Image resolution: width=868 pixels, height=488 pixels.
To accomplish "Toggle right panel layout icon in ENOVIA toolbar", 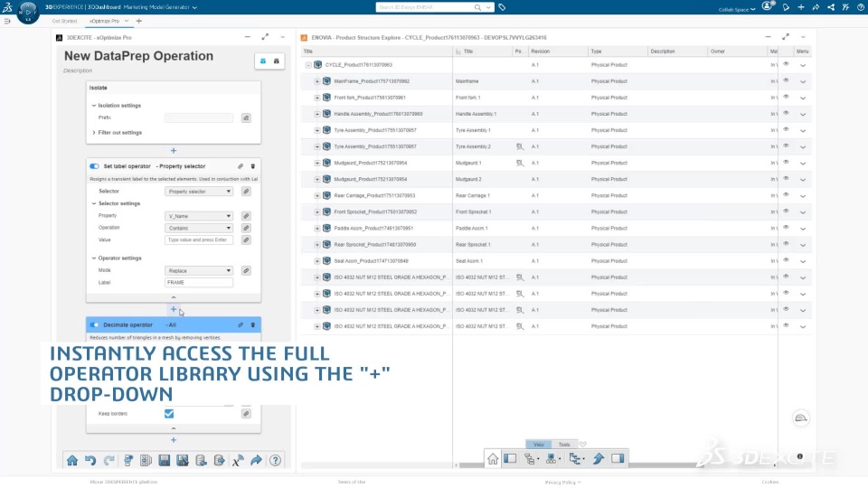I will 618,459.
